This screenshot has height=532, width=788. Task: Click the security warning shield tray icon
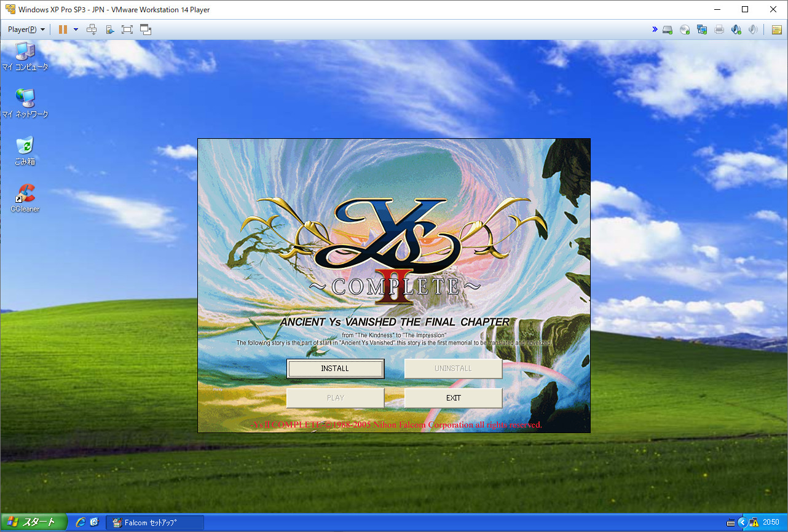[754, 522]
